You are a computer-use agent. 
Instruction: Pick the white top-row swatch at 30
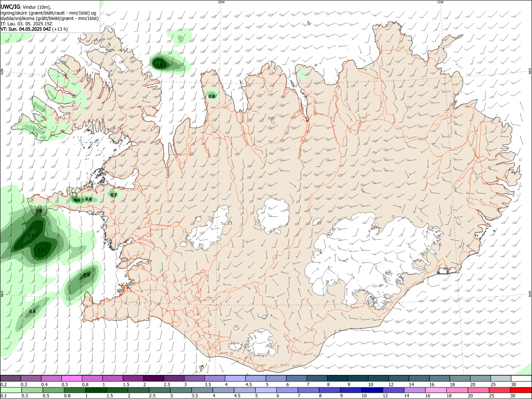click(x=521, y=378)
